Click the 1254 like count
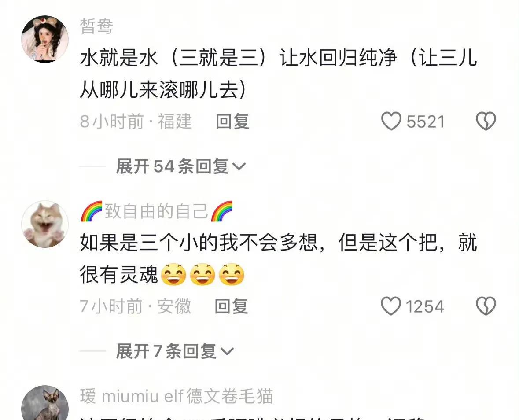Image resolution: width=519 pixels, height=420 pixels. tap(425, 306)
